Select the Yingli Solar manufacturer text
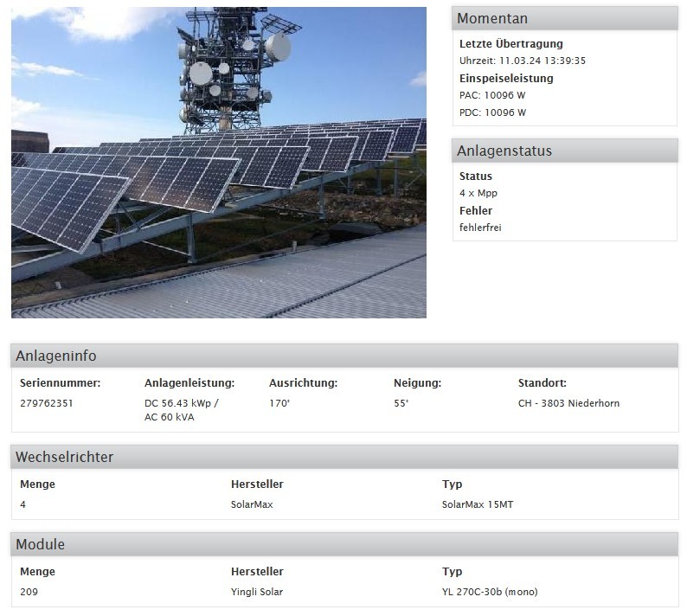Screen dimensions: 687x616 click(x=257, y=592)
